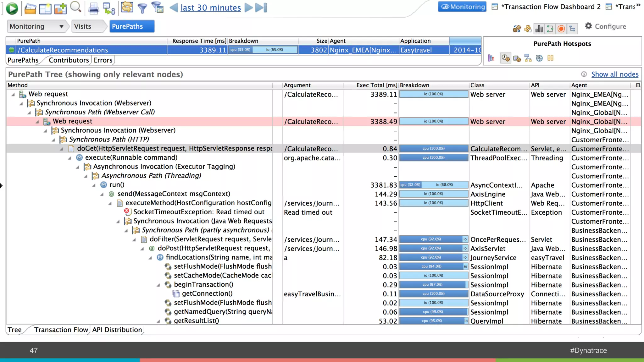The height and width of the screenshot is (362, 644).
Task: Jump to latest timeframe skip-end arrow
Action: pos(261,8)
